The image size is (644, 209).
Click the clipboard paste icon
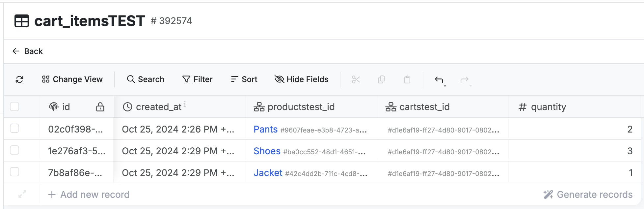(x=407, y=79)
